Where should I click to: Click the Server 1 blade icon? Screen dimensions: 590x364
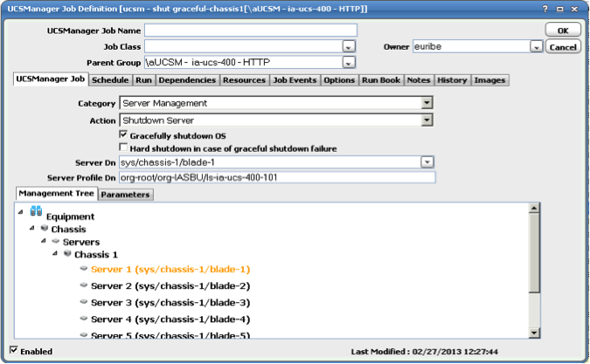point(84,269)
